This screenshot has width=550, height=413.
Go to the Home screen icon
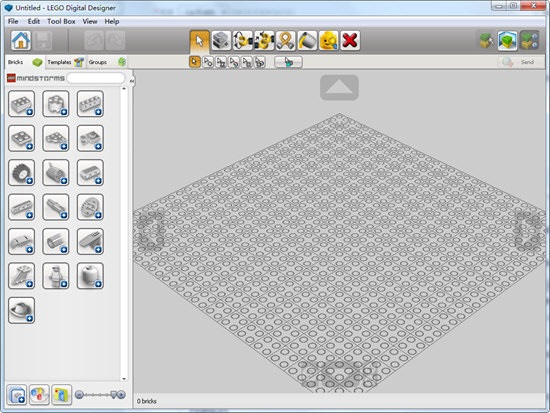21,40
